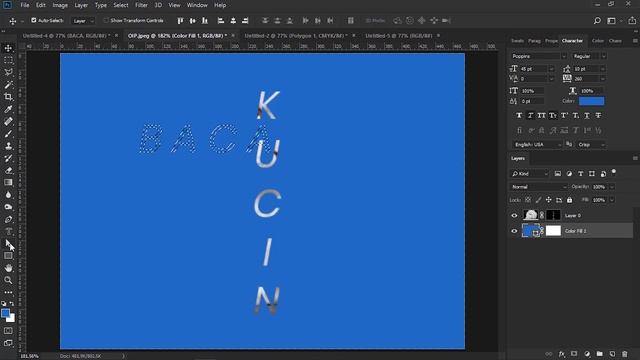Open the Crisp anti-aliasing dropdown
This screenshot has height=360, width=640.
[x=591, y=144]
